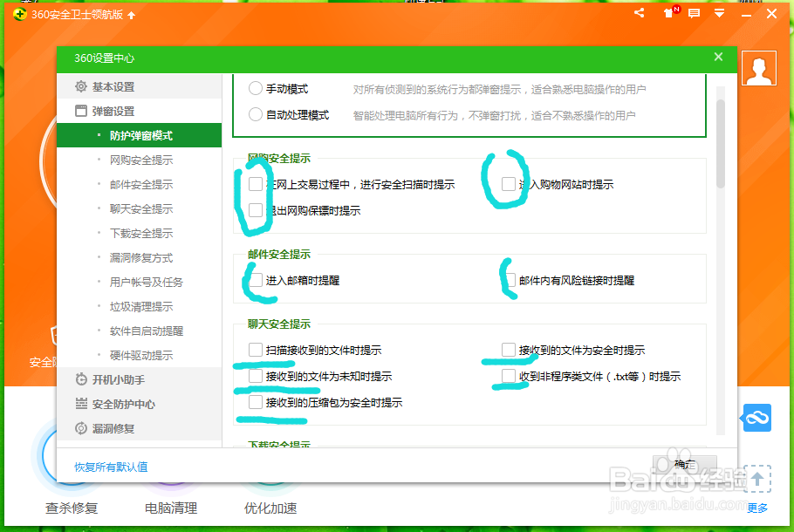Select 手动模式 radio button

(255, 89)
